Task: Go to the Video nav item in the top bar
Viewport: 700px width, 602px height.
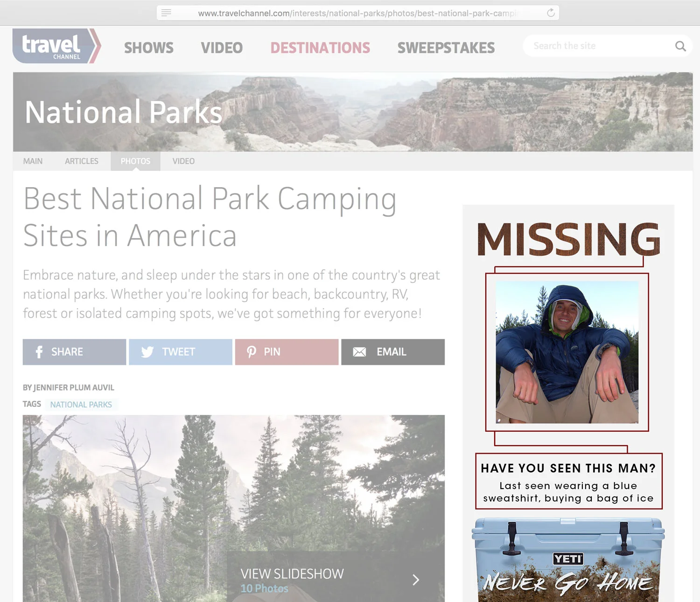Action: point(222,48)
